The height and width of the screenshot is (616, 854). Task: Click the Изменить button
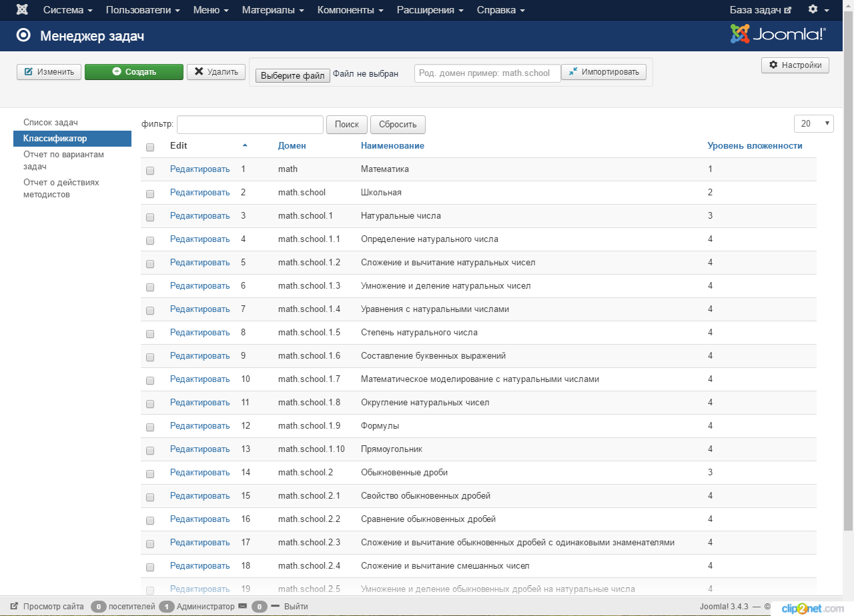point(49,72)
